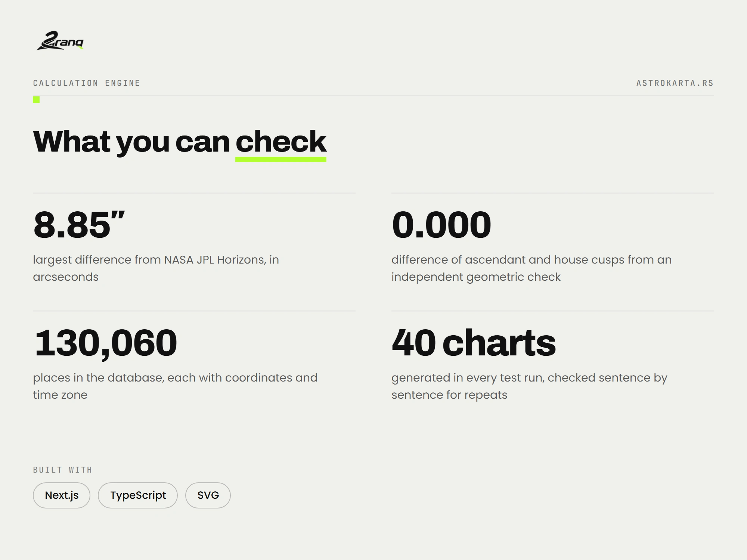Select the Next.js tag
This screenshot has width=747, height=560.
(x=62, y=495)
